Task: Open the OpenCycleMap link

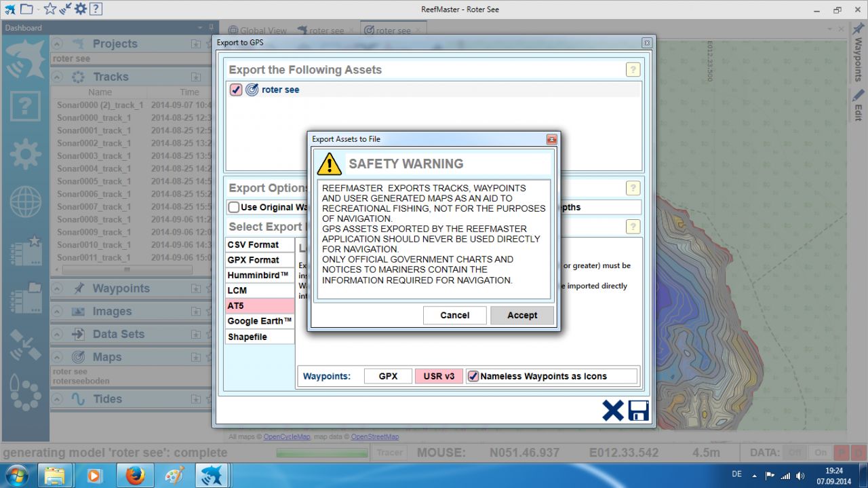Action: tap(286, 436)
